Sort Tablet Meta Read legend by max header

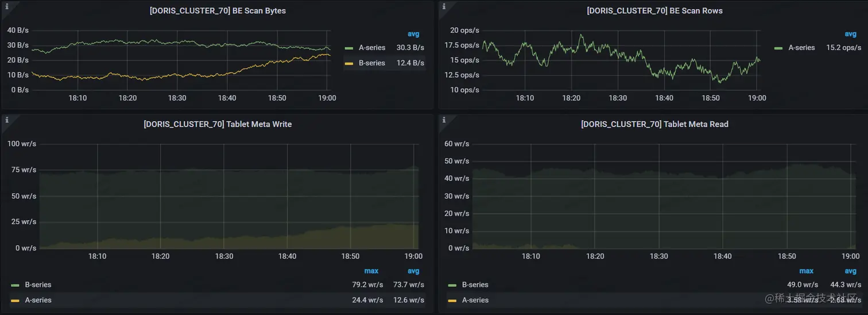[x=807, y=271]
